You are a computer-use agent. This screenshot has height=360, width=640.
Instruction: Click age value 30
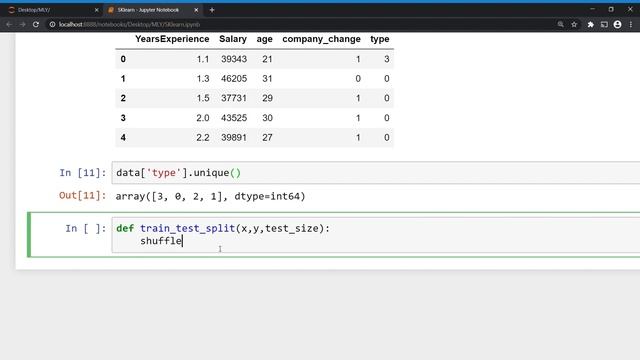point(267,118)
